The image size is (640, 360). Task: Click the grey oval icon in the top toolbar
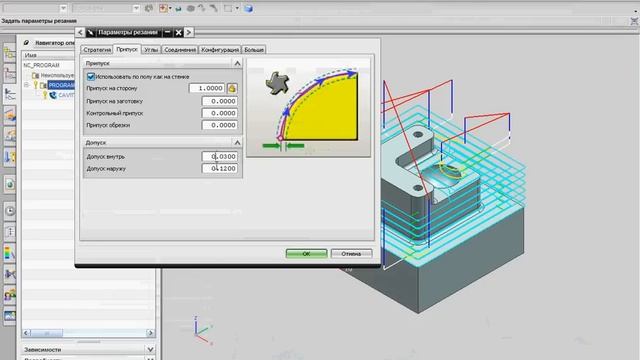[190, 8]
